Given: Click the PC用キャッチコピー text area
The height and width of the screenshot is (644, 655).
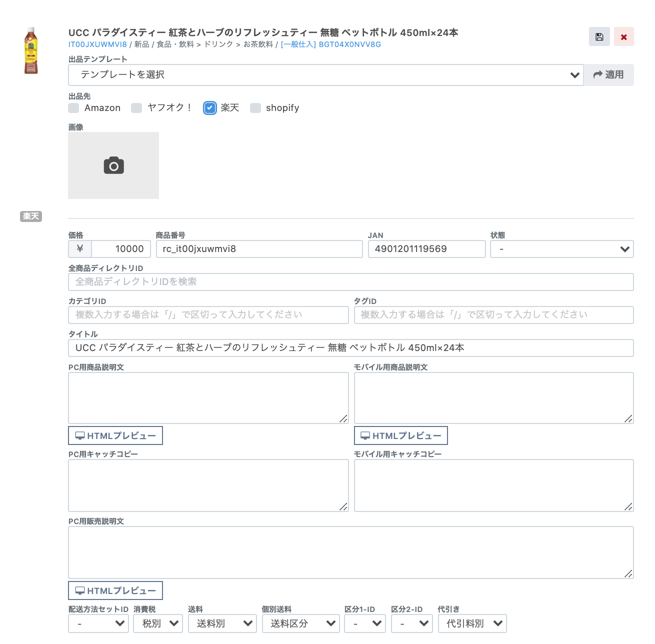Looking at the screenshot, I should pyautogui.click(x=208, y=485).
